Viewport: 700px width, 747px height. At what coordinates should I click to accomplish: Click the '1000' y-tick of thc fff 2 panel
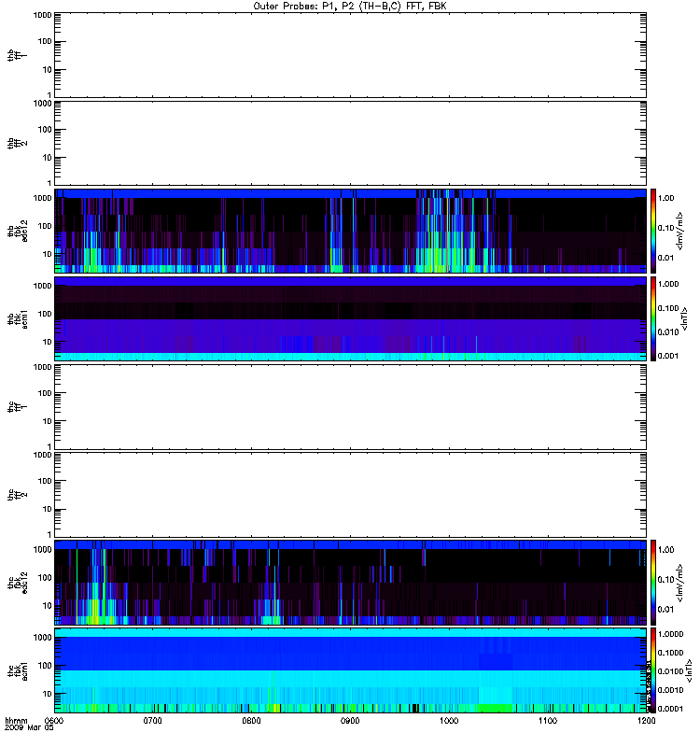pyautogui.click(x=43, y=455)
